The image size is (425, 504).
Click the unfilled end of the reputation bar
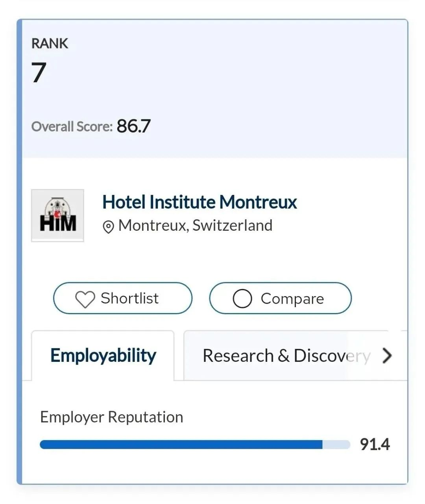pos(336,445)
